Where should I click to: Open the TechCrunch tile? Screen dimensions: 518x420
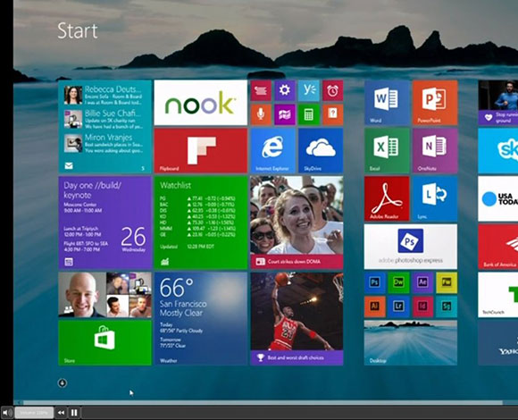pos(498,295)
